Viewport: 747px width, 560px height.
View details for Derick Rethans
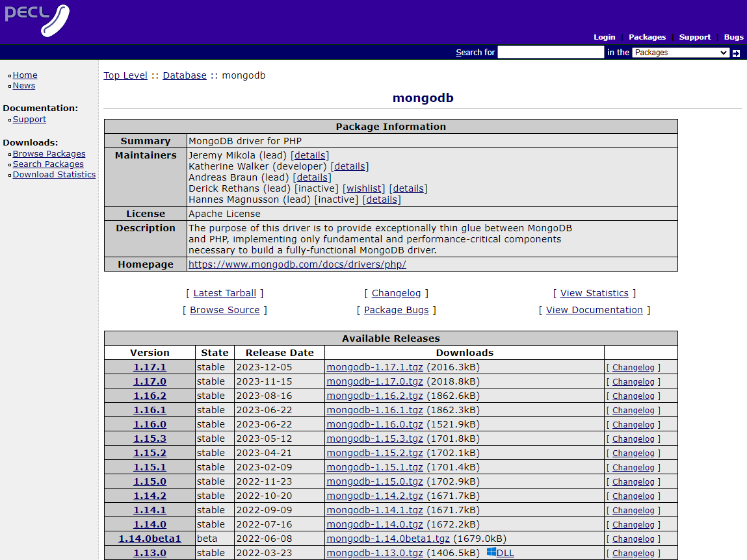point(408,188)
